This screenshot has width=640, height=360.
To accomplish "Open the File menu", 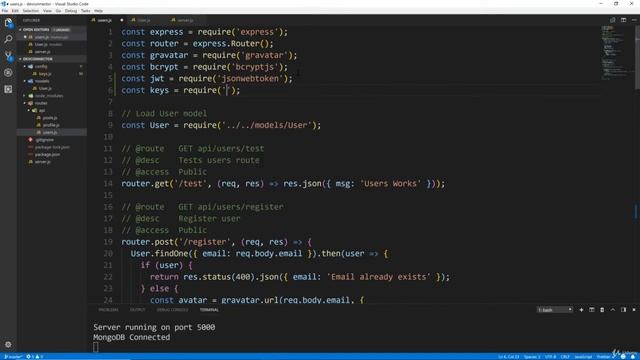I will point(5,11).
